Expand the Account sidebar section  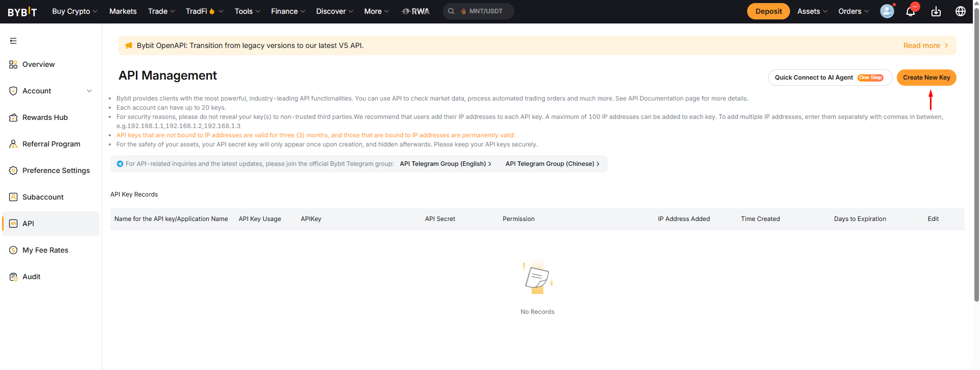(89, 91)
